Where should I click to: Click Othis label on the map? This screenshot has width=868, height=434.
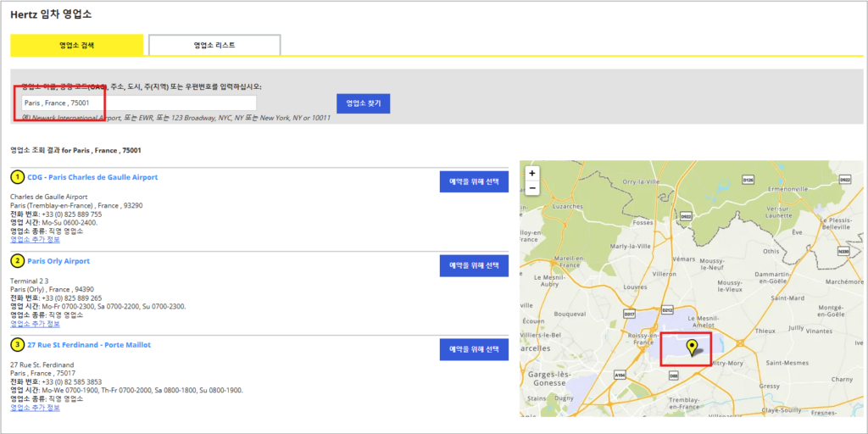coord(771,251)
